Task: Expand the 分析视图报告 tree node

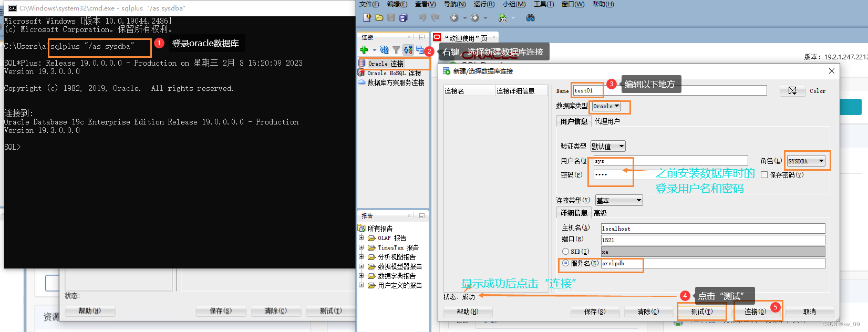Action: 361,257
